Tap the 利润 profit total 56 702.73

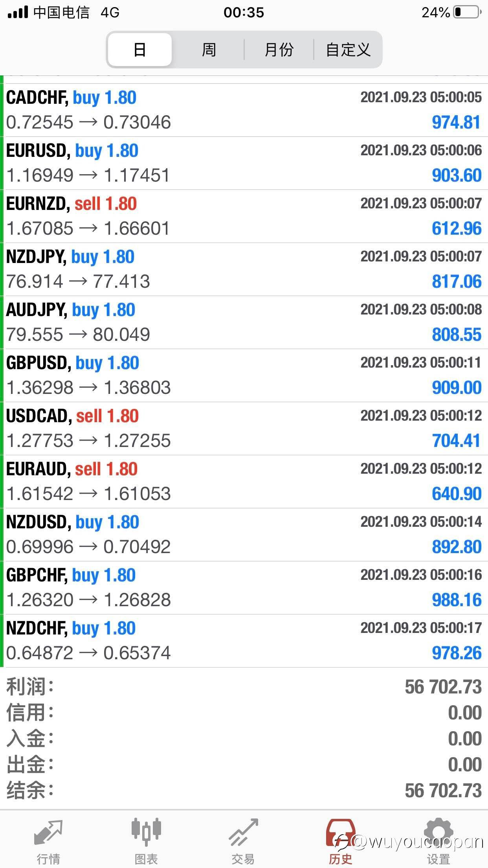(x=443, y=687)
